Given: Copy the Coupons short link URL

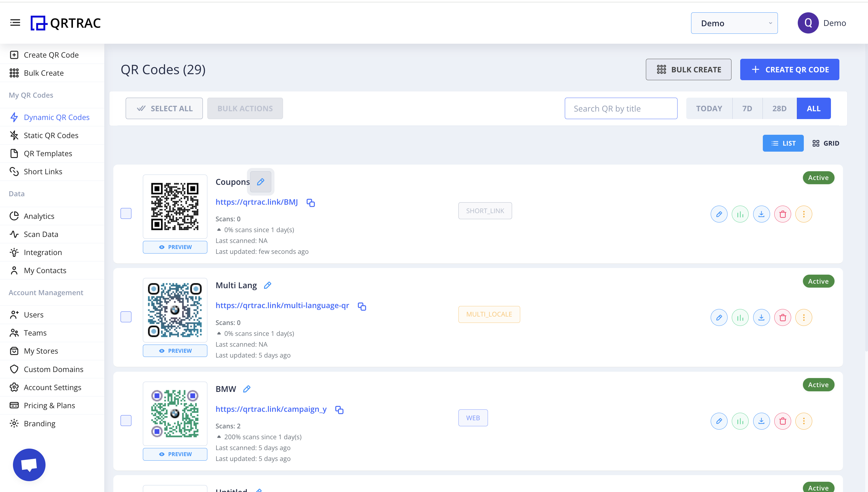Looking at the screenshot, I should (310, 203).
